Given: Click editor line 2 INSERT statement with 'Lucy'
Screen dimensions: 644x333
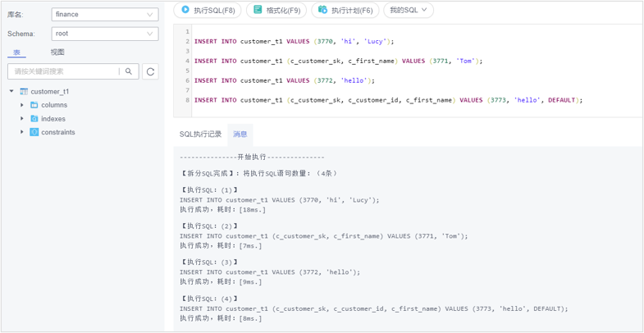Looking at the screenshot, I should tap(294, 42).
